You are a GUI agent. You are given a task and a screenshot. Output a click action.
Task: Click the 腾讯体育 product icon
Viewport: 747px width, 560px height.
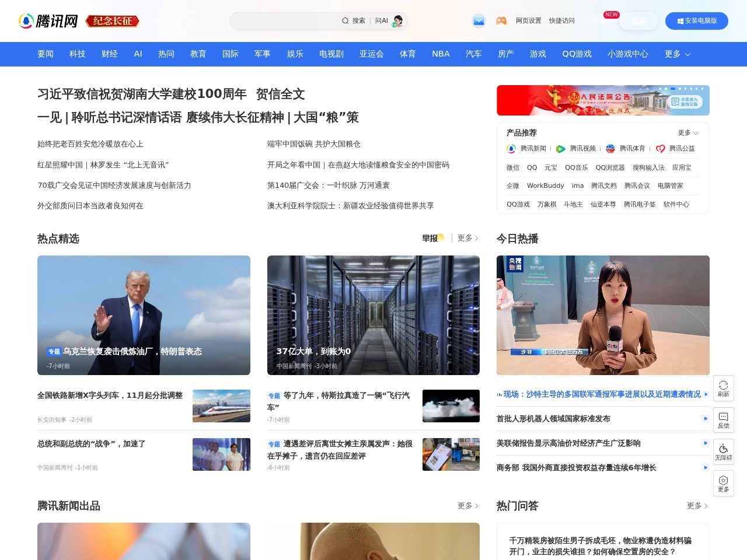(x=610, y=149)
